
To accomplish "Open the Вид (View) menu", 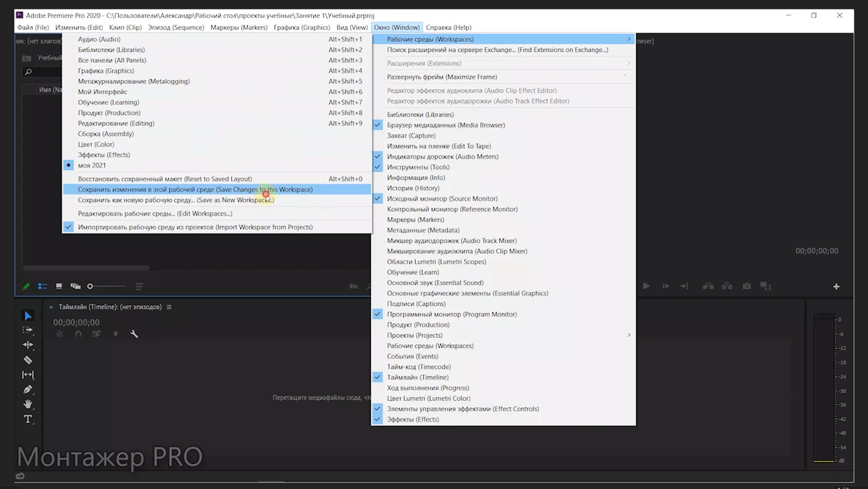I will coord(352,27).
